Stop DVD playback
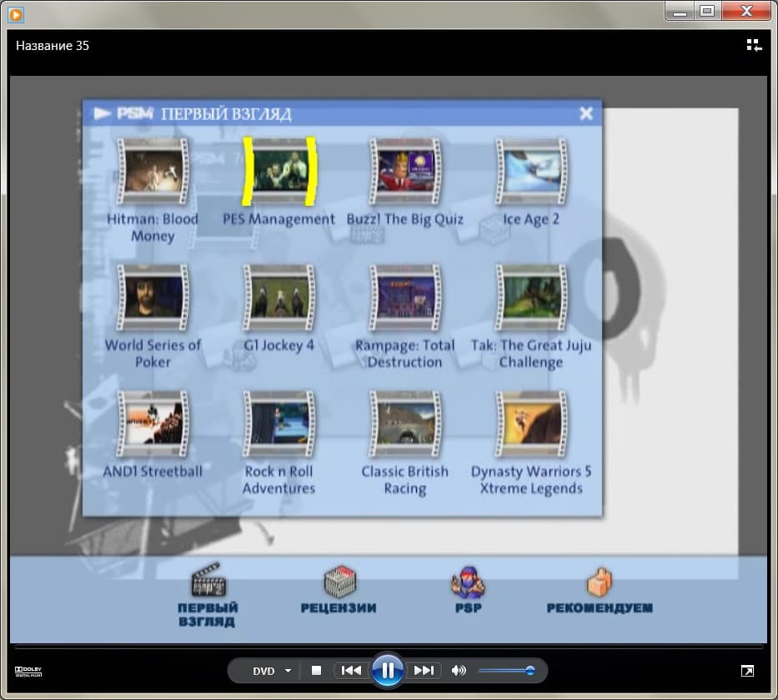This screenshot has width=778, height=700. [316, 671]
